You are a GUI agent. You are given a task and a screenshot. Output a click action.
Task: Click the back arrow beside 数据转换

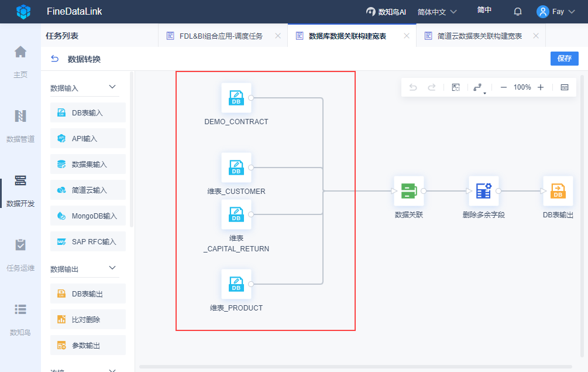(55, 59)
